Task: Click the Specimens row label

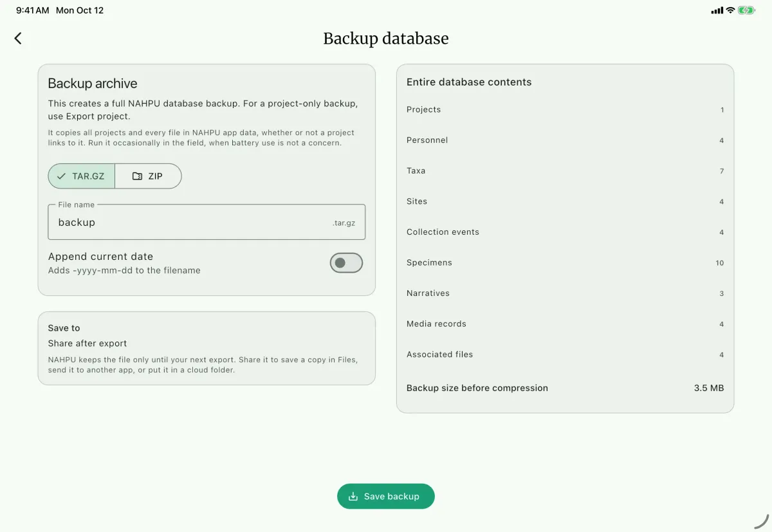Action: [429, 262]
